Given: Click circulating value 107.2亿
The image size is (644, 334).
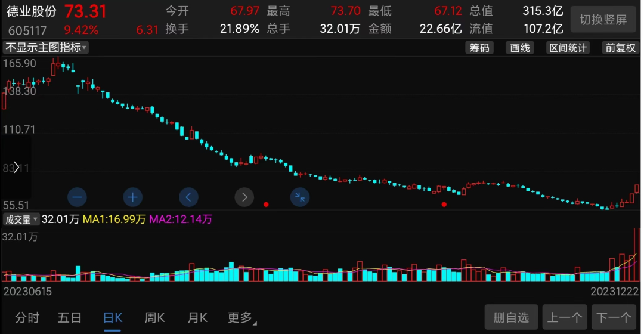Looking at the screenshot, I should point(543,29).
